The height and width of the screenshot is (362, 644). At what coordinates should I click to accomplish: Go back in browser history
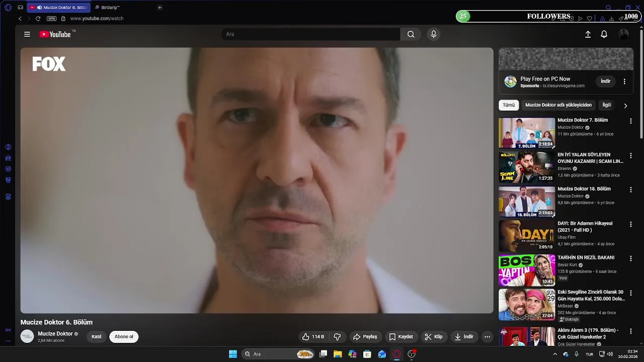coord(20,19)
